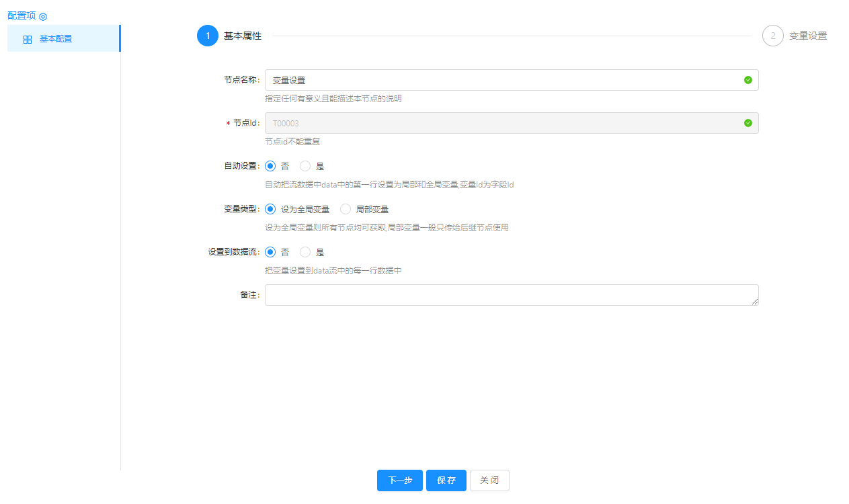Screen dimensions: 849x504
Task: Click the step 2 circle icon
Action: click(x=772, y=36)
